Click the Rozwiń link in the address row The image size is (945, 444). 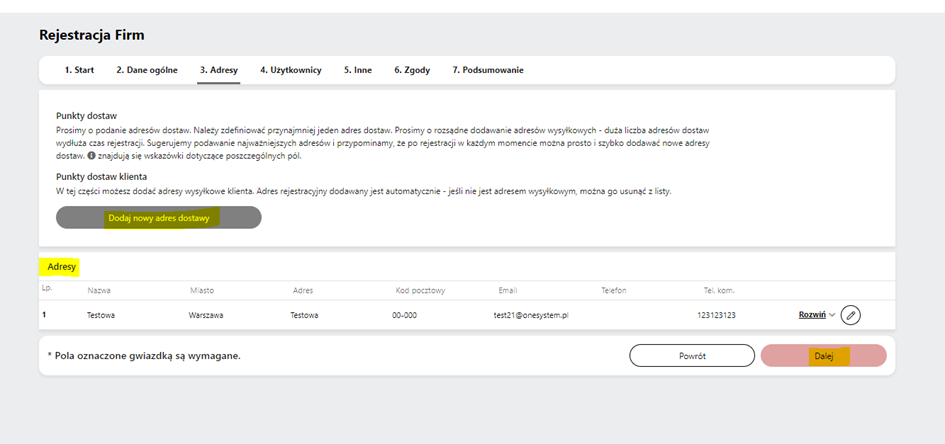(x=811, y=314)
